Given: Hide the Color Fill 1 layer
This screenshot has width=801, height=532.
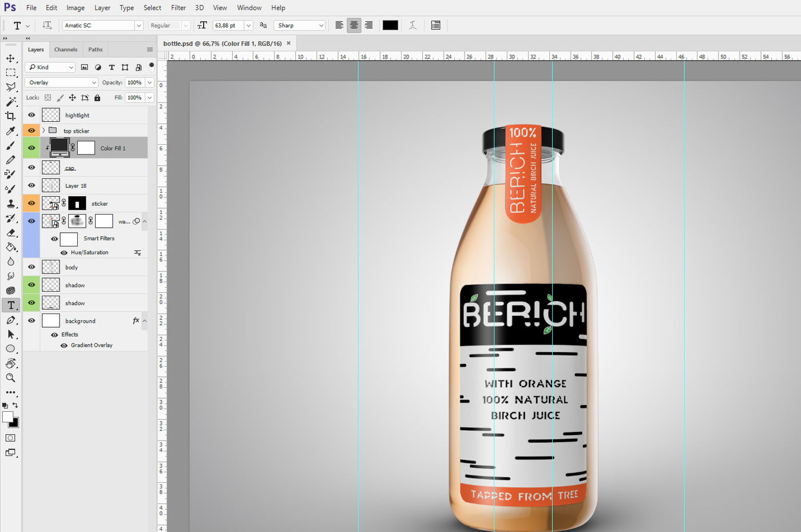Looking at the screenshot, I should 31,148.
